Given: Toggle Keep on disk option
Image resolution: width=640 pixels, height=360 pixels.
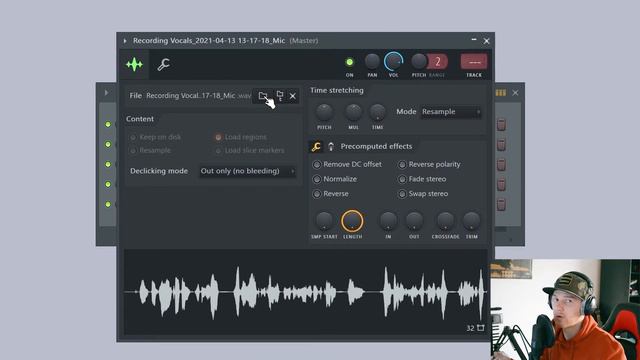Looking at the screenshot, I should tap(156, 137).
